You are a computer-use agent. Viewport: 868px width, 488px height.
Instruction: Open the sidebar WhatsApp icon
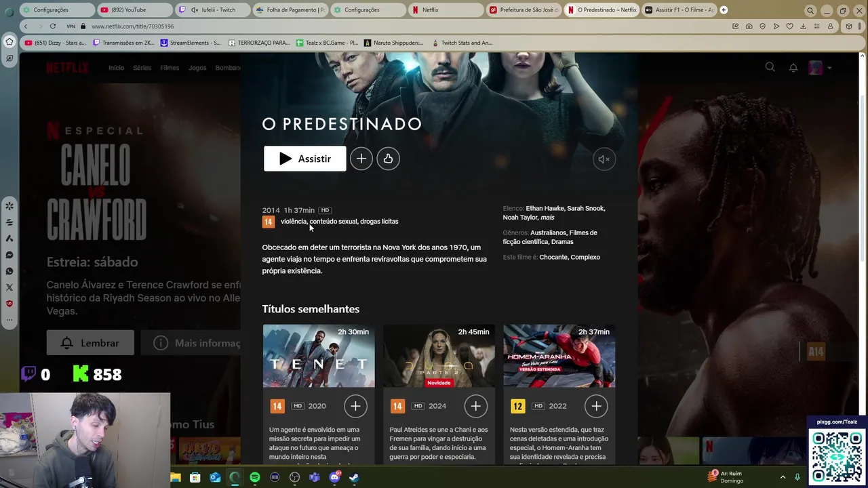click(x=9, y=271)
